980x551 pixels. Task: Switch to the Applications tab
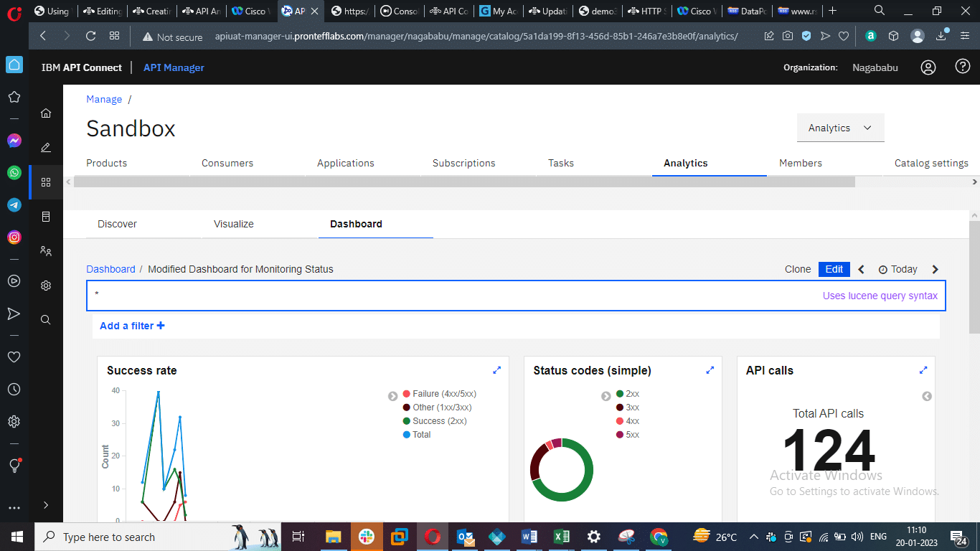click(x=346, y=163)
